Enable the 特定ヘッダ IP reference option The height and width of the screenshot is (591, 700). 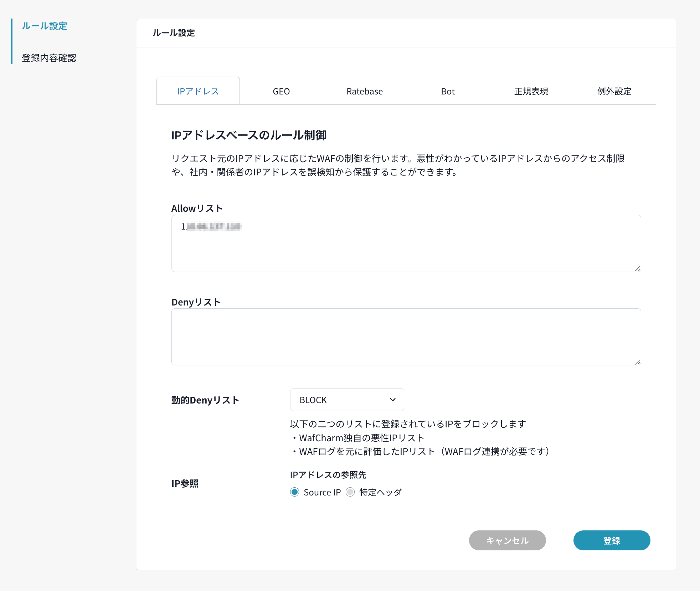pyautogui.click(x=351, y=492)
